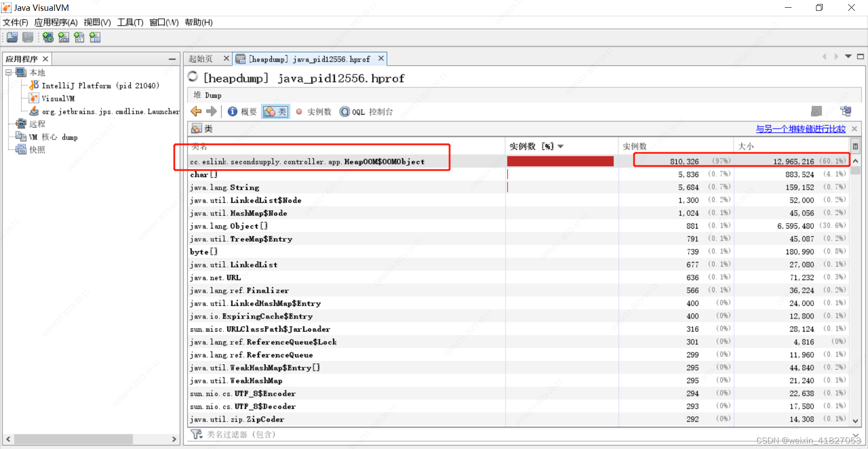The width and height of the screenshot is (868, 449).
Task: Click the class table scroll down arrow
Action: tap(855, 421)
